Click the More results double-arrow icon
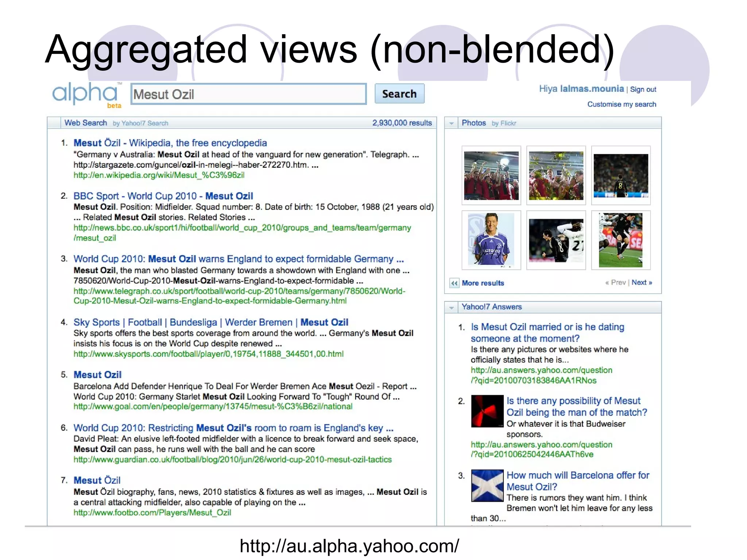747x560 pixels. tap(454, 283)
